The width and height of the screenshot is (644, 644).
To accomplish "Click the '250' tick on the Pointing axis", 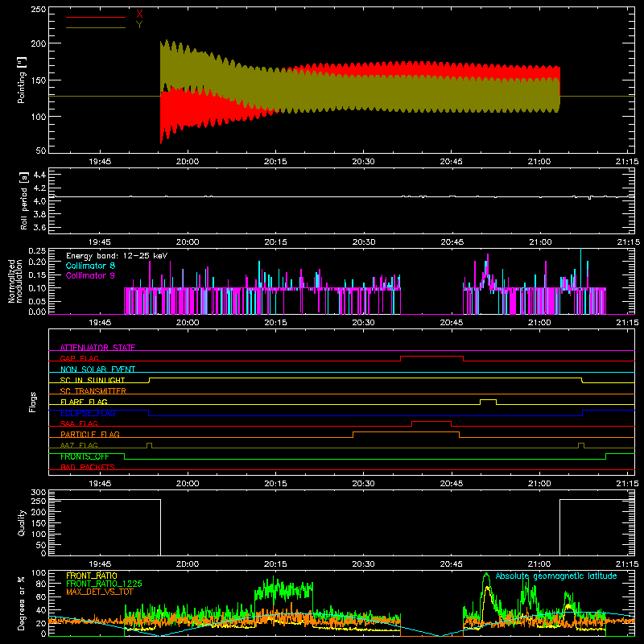I will pyautogui.click(x=38, y=10).
